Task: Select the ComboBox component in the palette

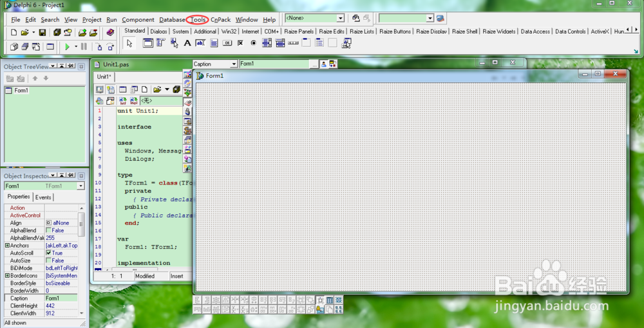Action: pyautogui.click(x=280, y=43)
